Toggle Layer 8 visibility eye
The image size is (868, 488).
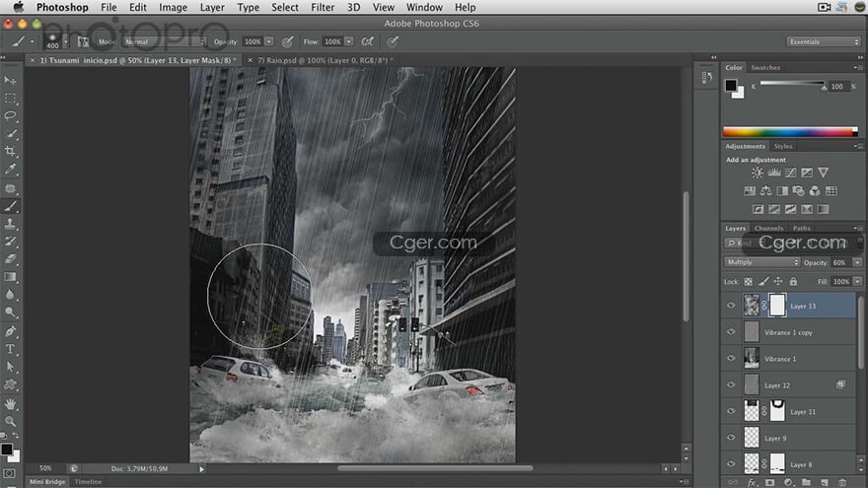(x=731, y=463)
